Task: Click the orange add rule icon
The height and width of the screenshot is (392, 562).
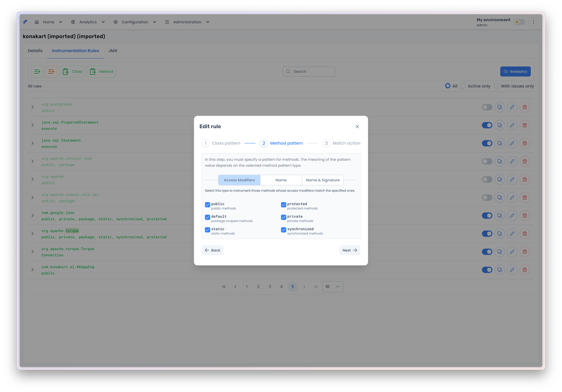Action: click(51, 71)
